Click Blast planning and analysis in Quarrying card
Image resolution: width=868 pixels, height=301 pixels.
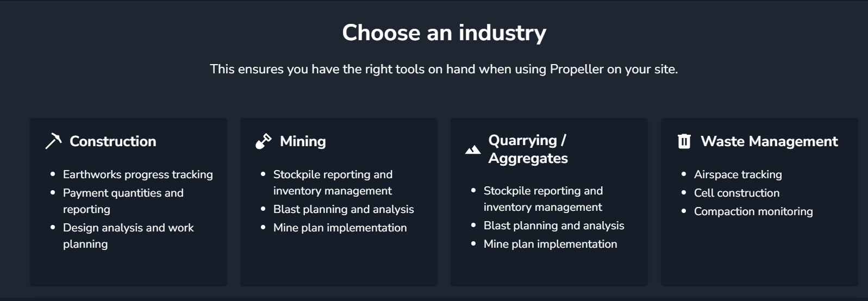pos(554,225)
